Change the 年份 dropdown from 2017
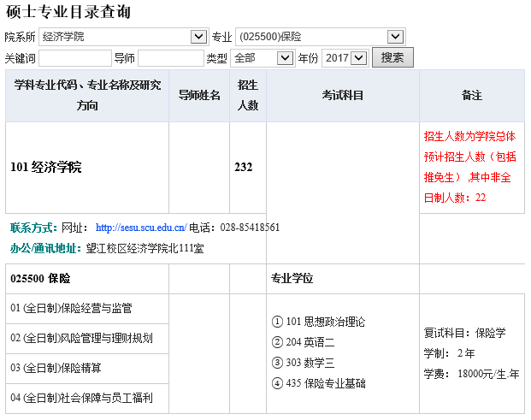 [344, 58]
